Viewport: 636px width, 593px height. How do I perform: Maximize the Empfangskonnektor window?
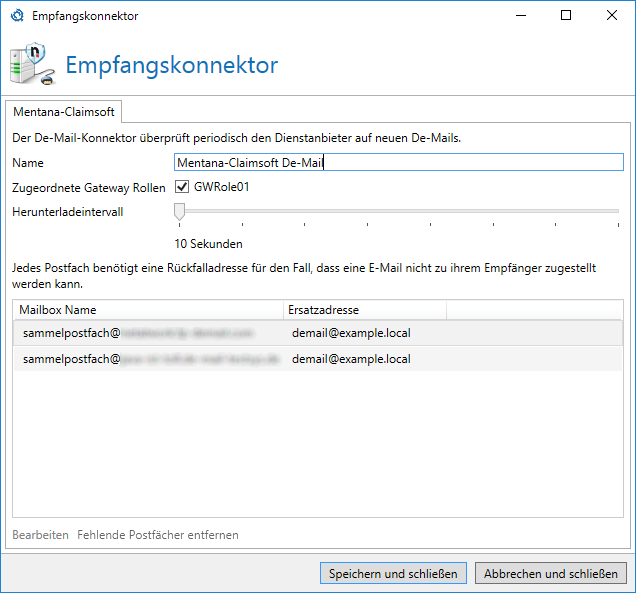click(566, 15)
